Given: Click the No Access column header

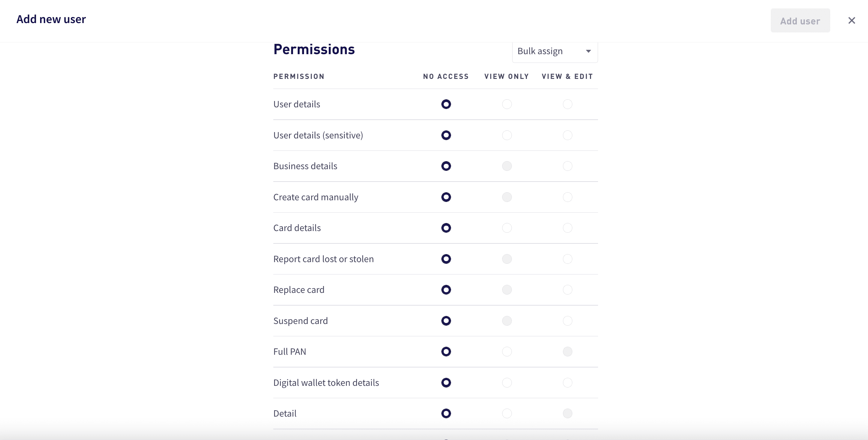Looking at the screenshot, I should click(x=446, y=76).
